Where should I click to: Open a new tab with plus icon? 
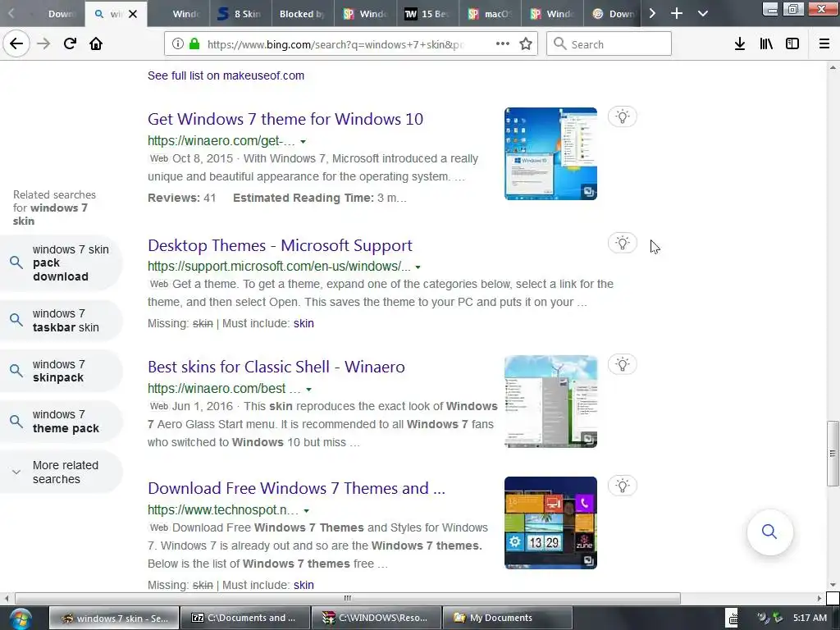point(677,13)
